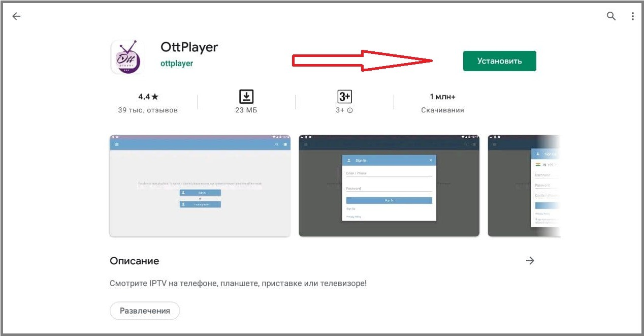Go back using the arrow icon
Image resolution: width=644 pixels, height=336 pixels.
(x=16, y=16)
